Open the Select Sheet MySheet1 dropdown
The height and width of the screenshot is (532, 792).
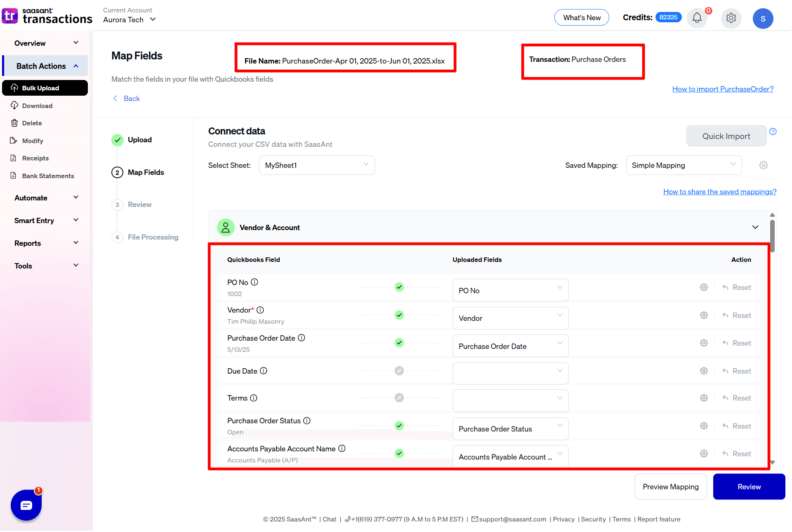[x=316, y=165]
